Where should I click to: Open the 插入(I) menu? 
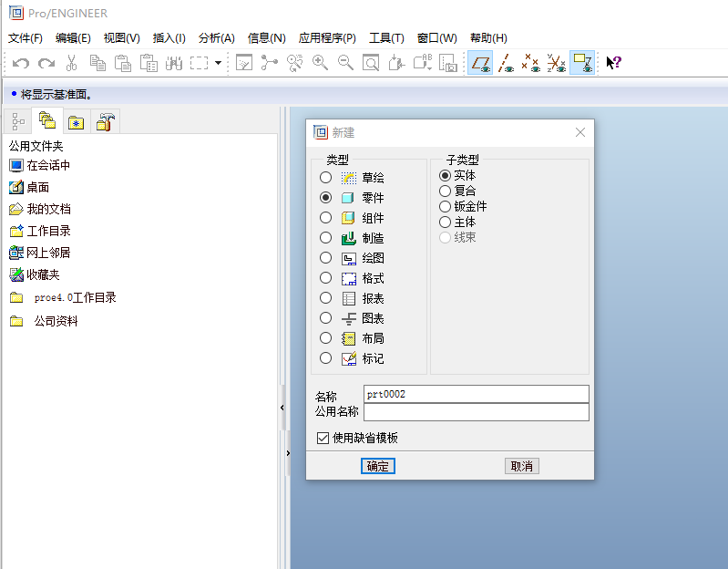click(169, 38)
